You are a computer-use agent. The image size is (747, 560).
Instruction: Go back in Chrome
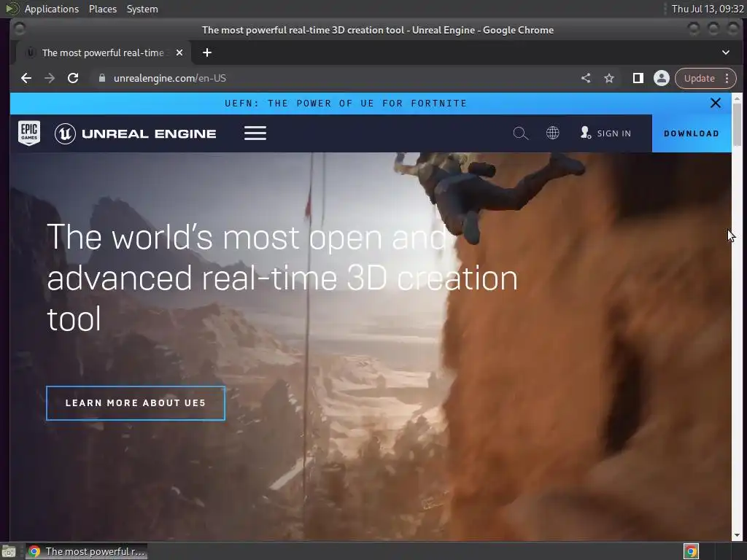coord(26,78)
